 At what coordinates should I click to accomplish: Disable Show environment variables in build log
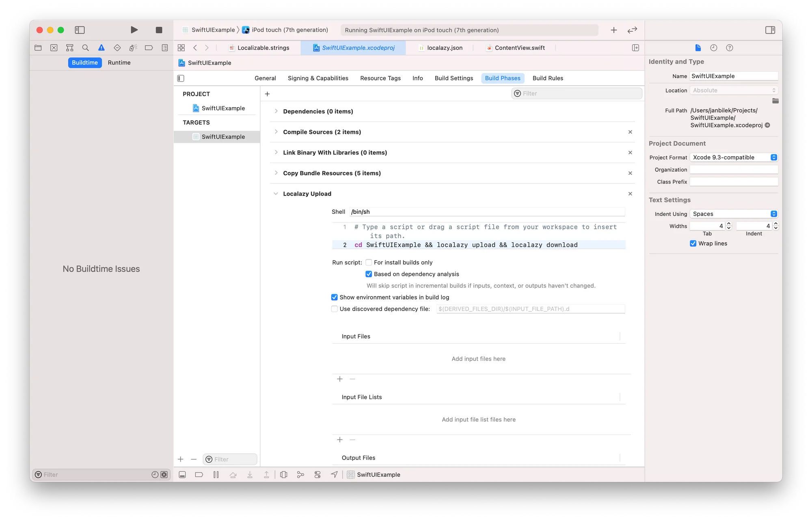coord(334,297)
